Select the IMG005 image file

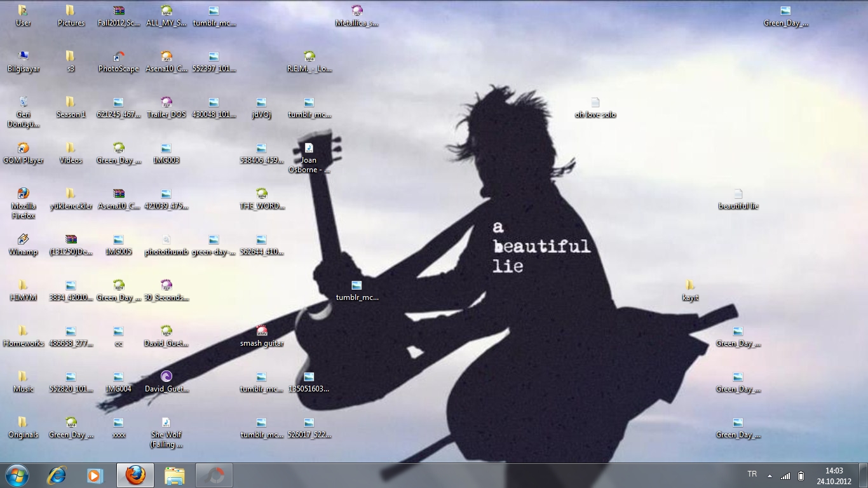click(118, 245)
